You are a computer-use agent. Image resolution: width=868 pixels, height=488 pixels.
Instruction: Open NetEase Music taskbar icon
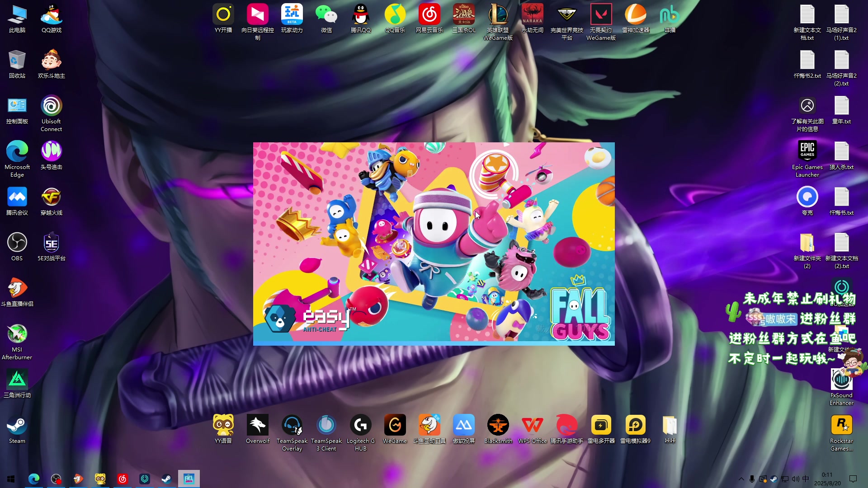coord(123,479)
